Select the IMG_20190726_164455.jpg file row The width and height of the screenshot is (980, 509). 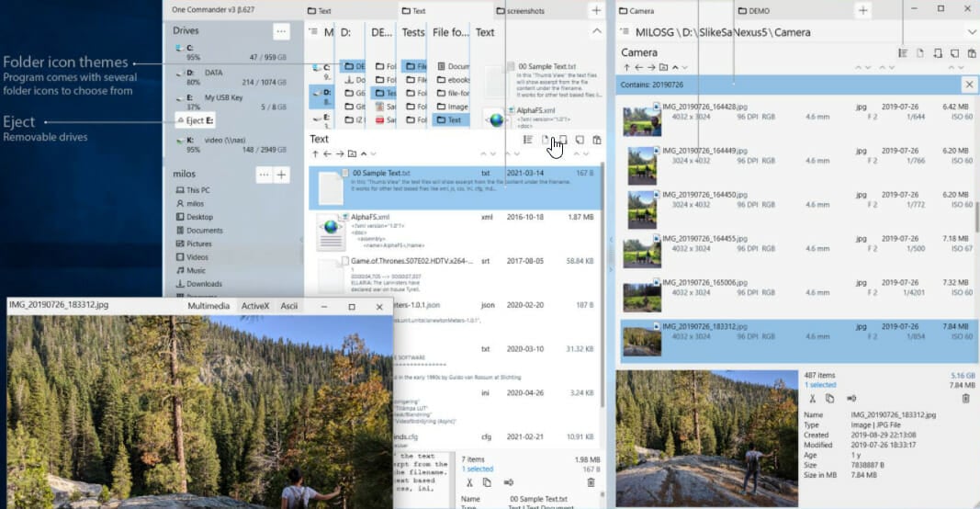tap(798, 252)
